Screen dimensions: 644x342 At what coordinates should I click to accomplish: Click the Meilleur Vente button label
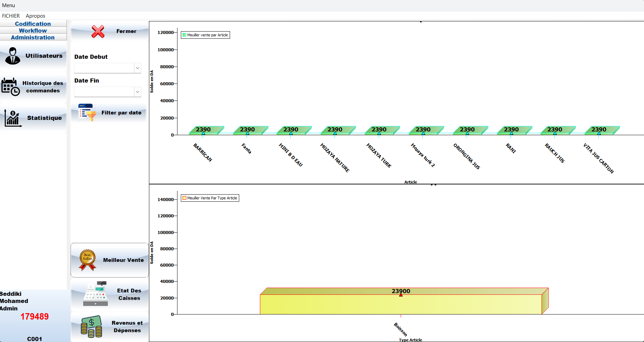123,260
